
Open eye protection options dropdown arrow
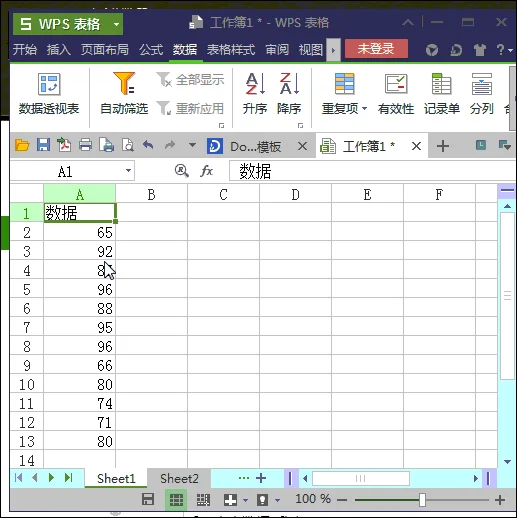(x=277, y=500)
